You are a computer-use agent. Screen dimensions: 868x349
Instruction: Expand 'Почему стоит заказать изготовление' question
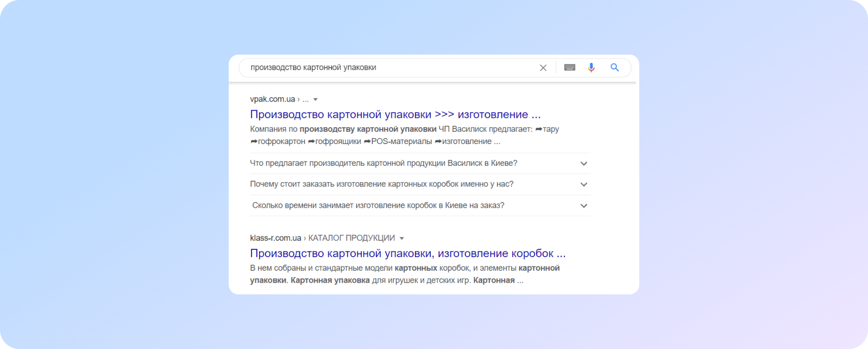(420, 184)
